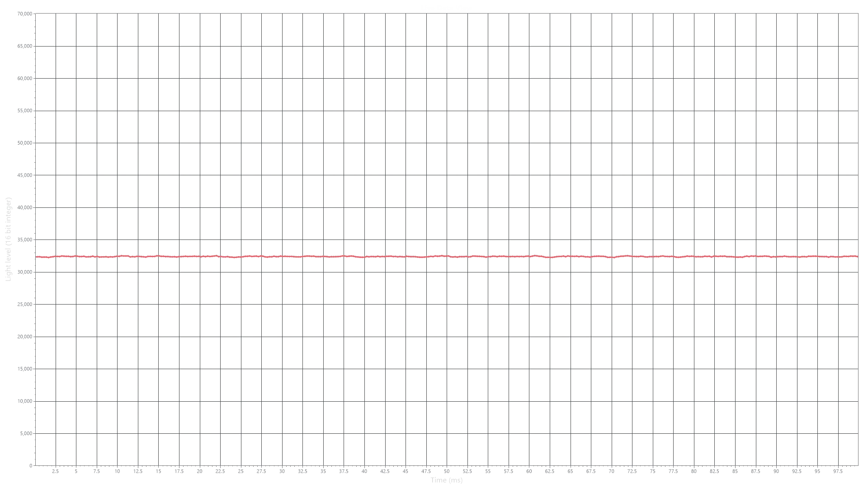Click the second y-axis tick label from bottom
This screenshot has width=868, height=488.
pyautogui.click(x=24, y=402)
